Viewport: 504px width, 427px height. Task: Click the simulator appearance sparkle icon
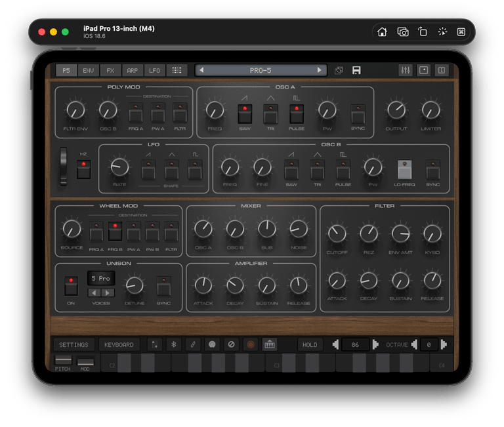[442, 31]
